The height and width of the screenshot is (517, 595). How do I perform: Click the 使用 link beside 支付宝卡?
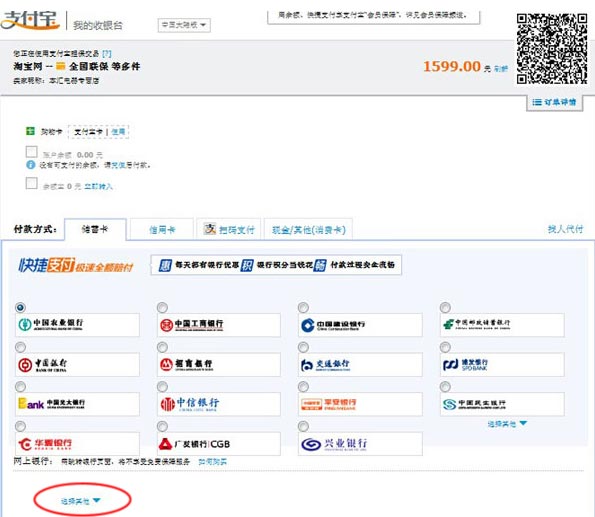pos(118,132)
